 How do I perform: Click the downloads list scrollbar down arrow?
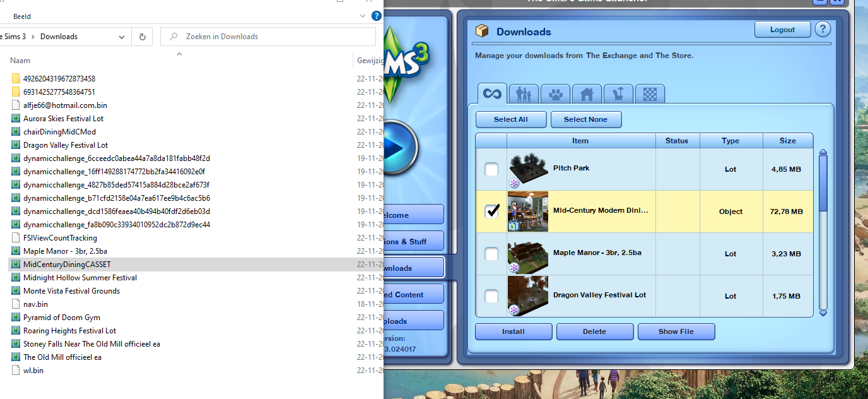[x=823, y=313]
